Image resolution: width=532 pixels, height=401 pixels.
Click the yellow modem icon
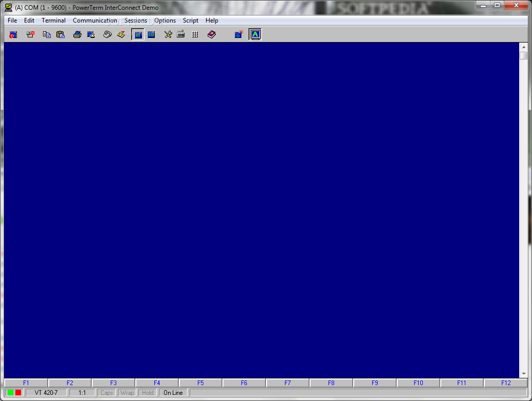tap(121, 34)
